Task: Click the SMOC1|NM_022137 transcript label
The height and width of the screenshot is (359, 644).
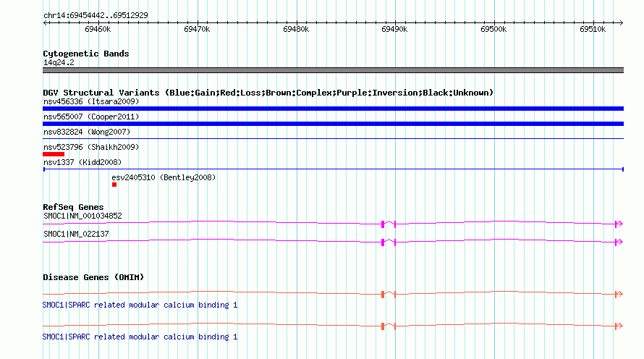Action: click(x=76, y=234)
